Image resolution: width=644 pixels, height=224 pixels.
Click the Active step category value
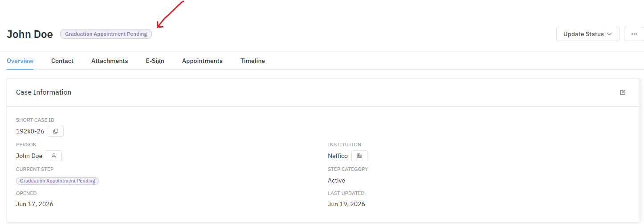point(336,180)
